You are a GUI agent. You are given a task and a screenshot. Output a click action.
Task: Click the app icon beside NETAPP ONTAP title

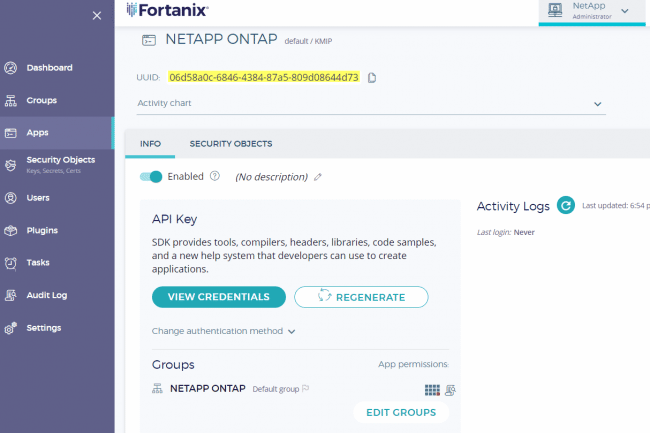point(149,40)
